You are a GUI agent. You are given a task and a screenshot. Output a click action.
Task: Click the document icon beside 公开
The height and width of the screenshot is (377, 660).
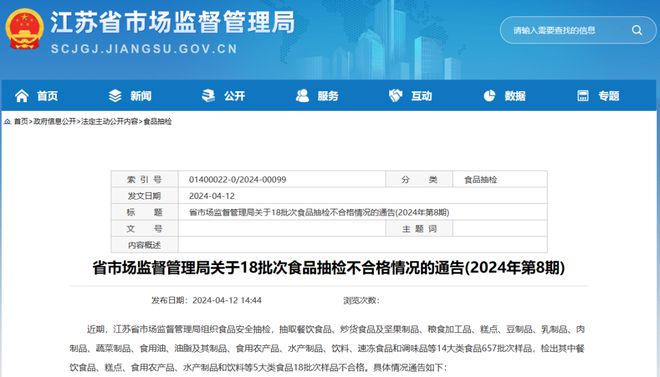[x=208, y=96]
